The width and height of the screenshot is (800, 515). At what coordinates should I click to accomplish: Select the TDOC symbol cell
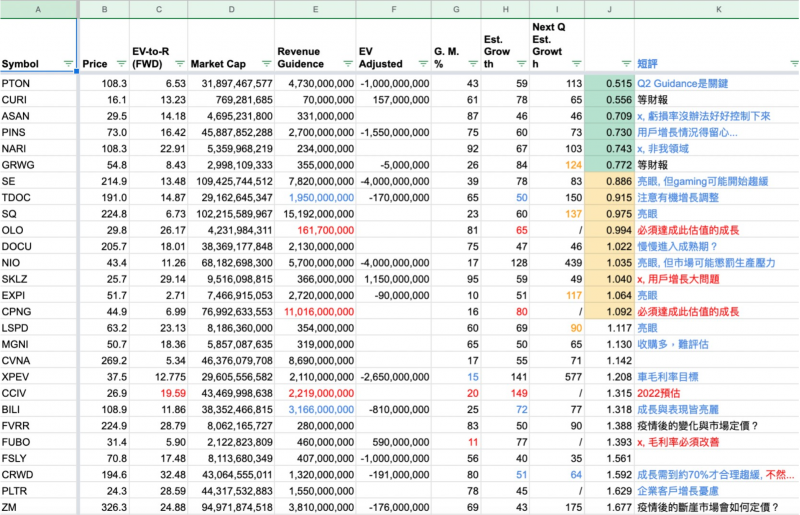pyautogui.click(x=38, y=198)
